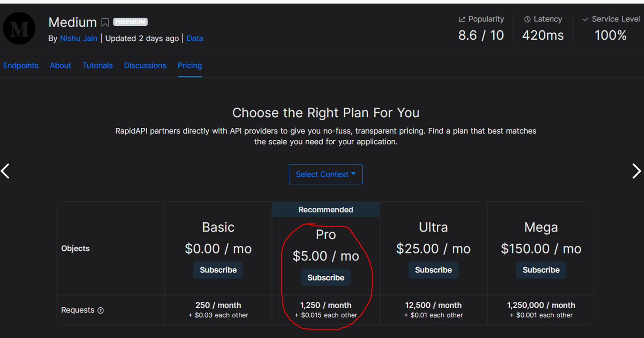Viewport: 644px width, 338px height.
Task: Subscribe to the Pro plan
Action: click(326, 277)
